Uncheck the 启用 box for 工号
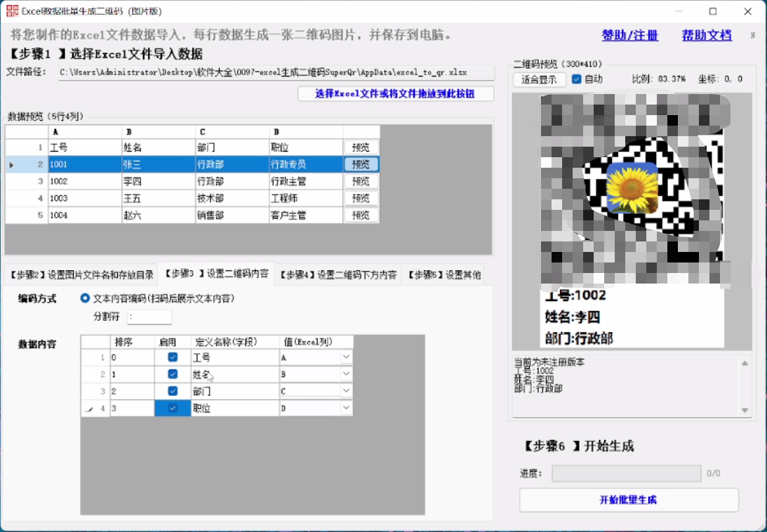Image resolution: width=767 pixels, height=532 pixels. (x=173, y=358)
